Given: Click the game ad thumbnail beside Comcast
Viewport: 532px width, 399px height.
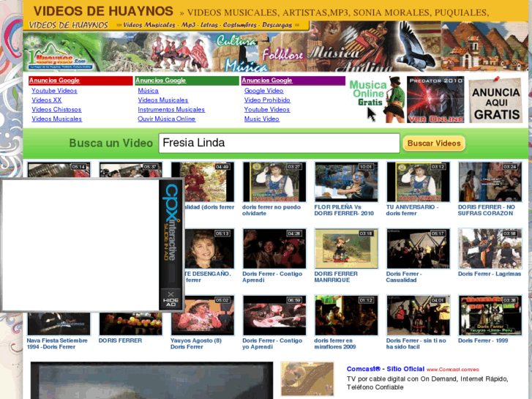Looking at the screenshot, I should (307, 379).
